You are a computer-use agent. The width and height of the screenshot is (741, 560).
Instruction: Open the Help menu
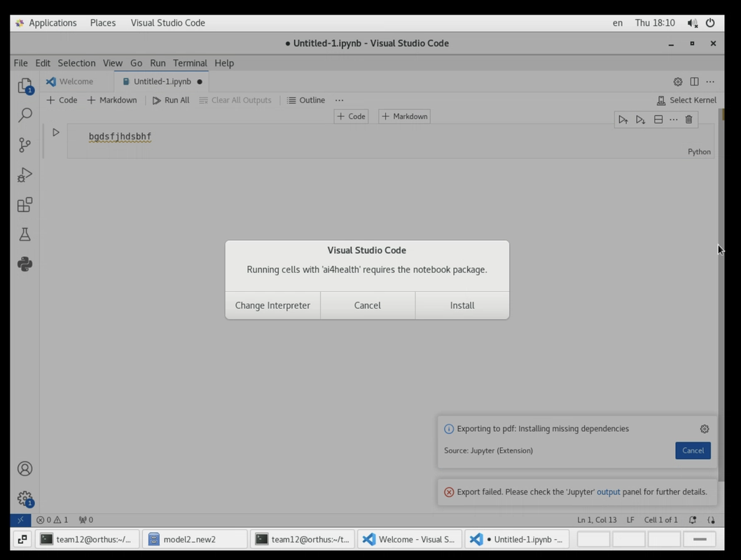224,63
